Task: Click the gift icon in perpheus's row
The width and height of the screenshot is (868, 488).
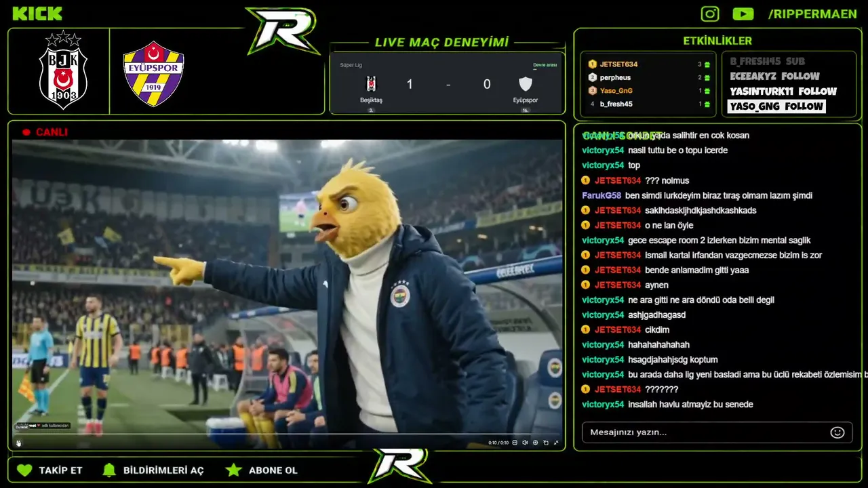Action: click(x=707, y=77)
